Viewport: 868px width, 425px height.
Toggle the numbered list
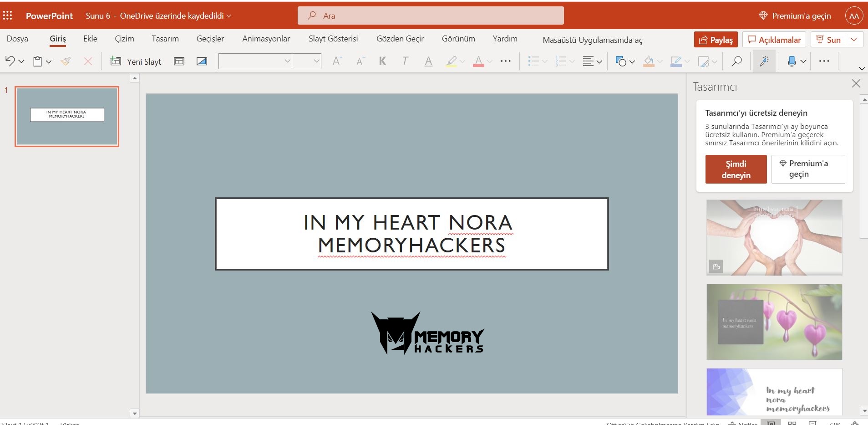tap(561, 61)
